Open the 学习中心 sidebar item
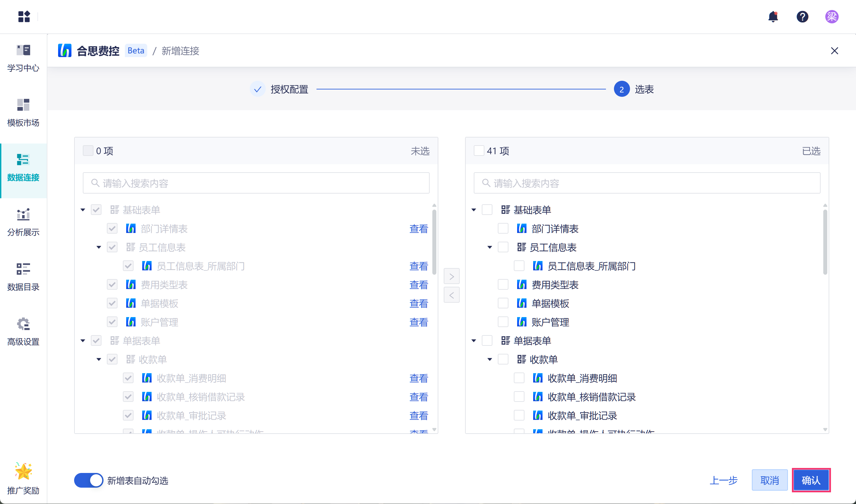Viewport: 856px width, 504px height. 23,58
